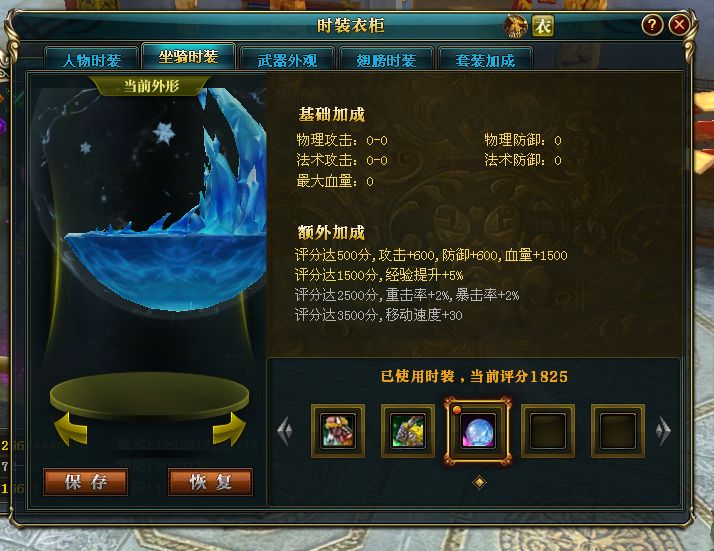The width and height of the screenshot is (714, 551).
Task: Select the yellow beast costume icon
Action: 408,431
